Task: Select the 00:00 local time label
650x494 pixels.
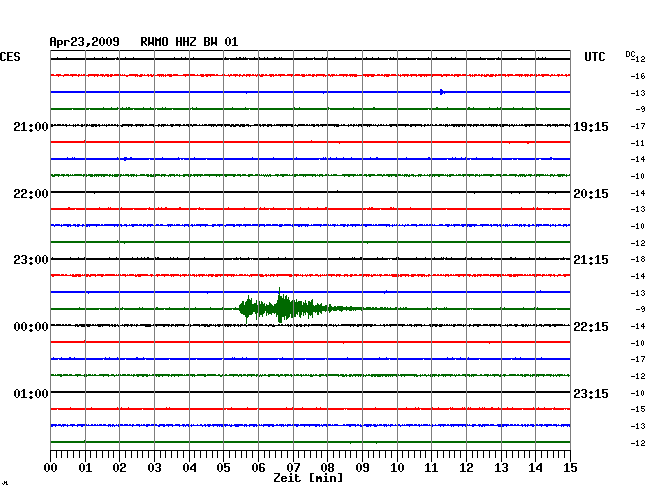Action: [31, 327]
